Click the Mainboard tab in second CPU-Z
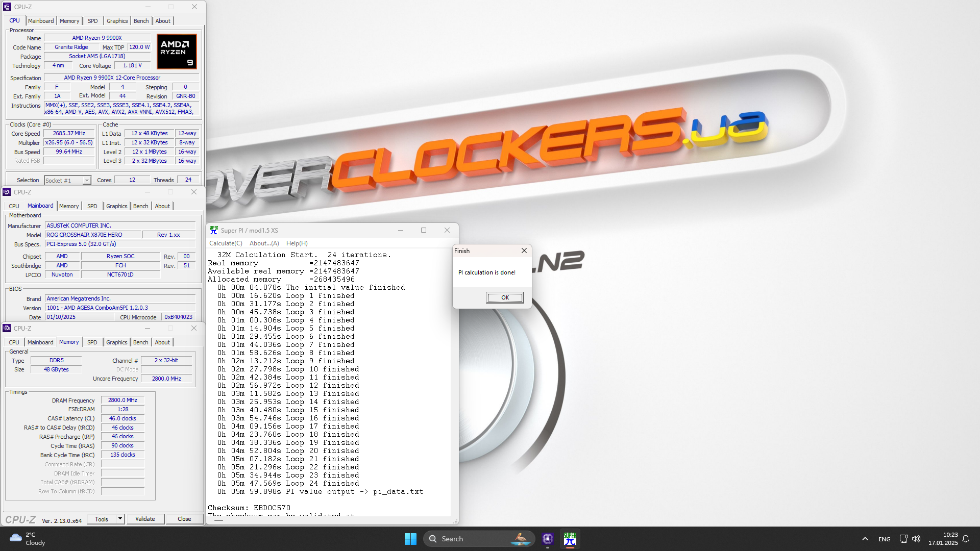Screen dimensions: 980x551 [40, 206]
